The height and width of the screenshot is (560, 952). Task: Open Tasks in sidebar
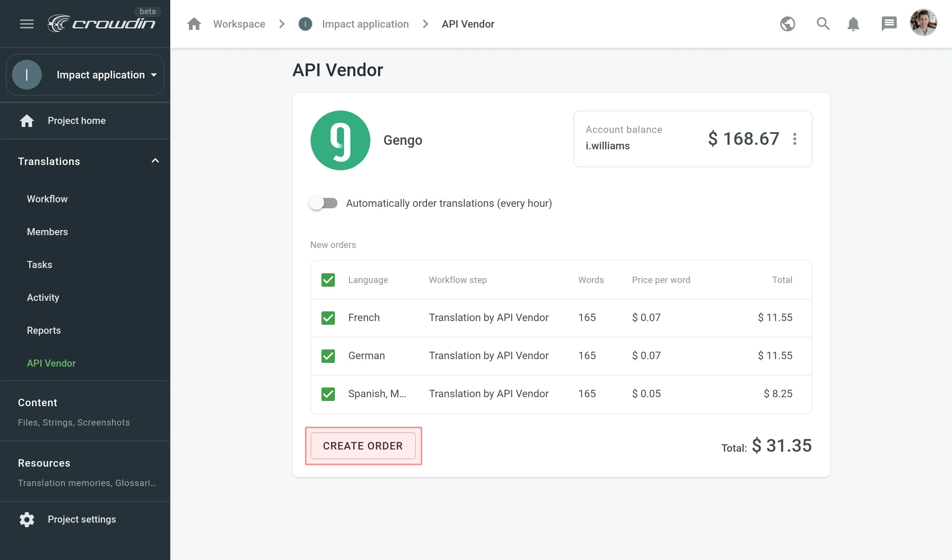click(x=39, y=265)
